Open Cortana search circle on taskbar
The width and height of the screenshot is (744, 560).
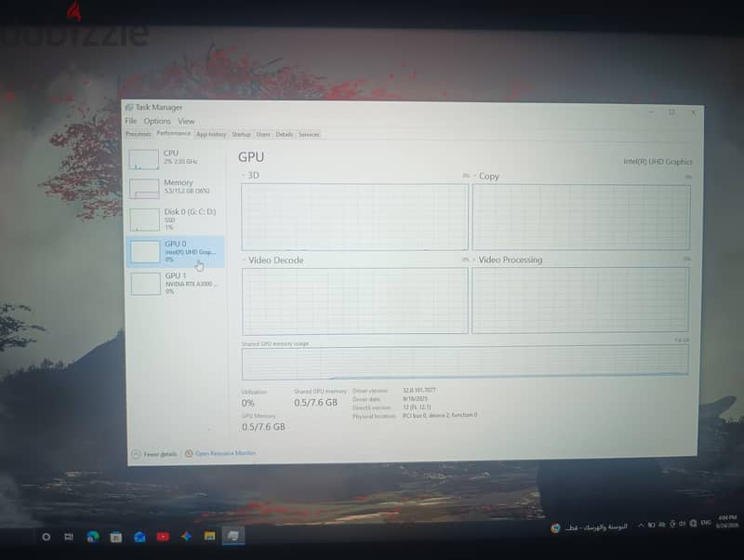(x=46, y=537)
